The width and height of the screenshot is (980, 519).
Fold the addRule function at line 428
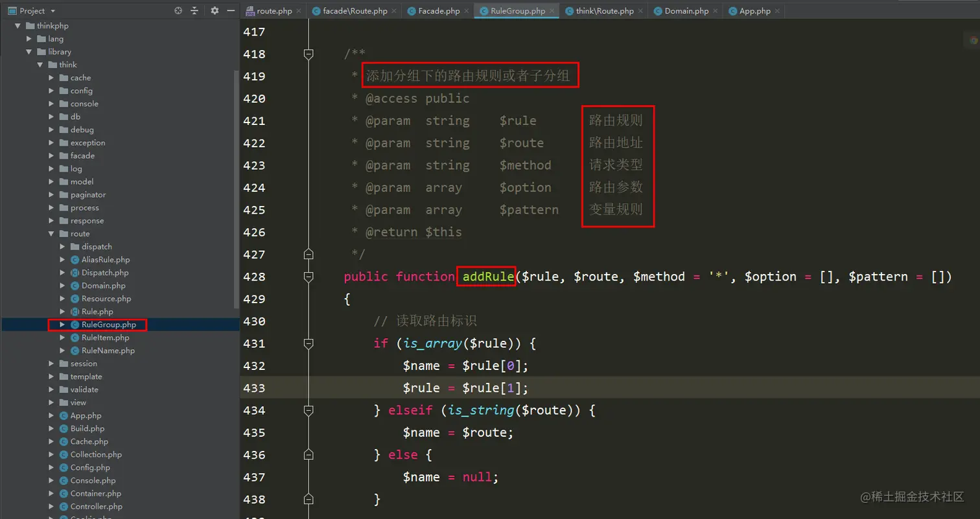(x=309, y=277)
